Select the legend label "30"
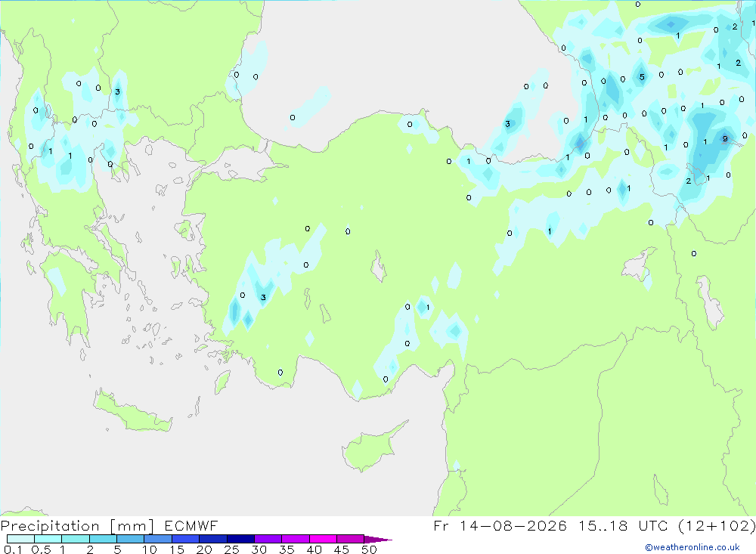Screen dimensions: 756x554 coord(259,549)
